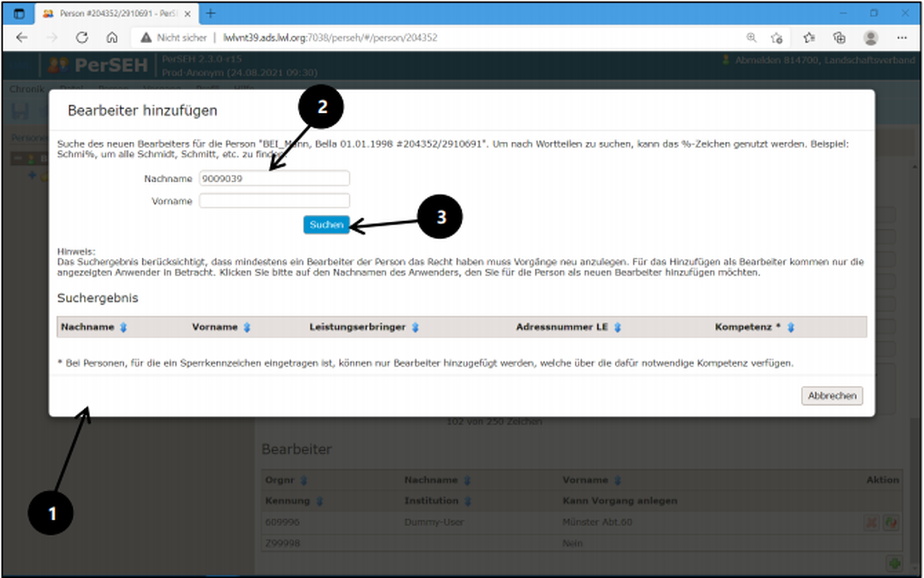
Task: Open a new browser tab with plus
Action: pos(211,14)
